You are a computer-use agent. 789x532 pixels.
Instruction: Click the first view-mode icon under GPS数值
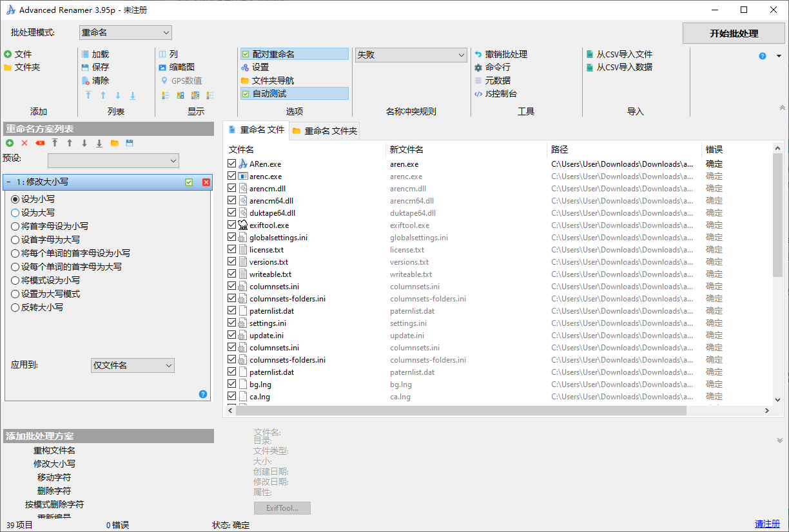click(x=166, y=95)
